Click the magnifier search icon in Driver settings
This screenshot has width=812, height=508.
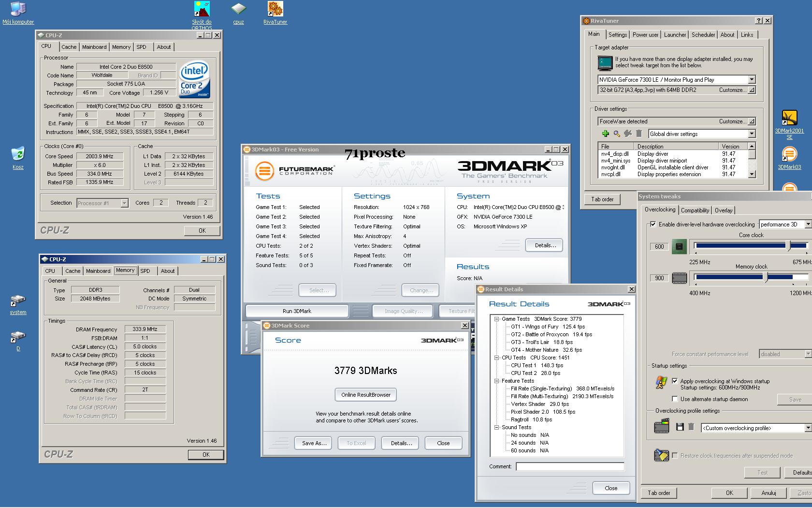(x=617, y=134)
